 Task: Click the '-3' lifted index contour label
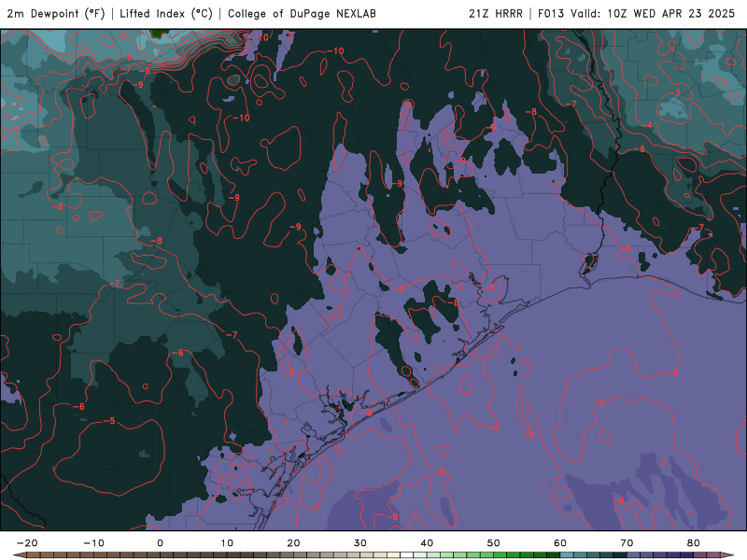coord(674,92)
